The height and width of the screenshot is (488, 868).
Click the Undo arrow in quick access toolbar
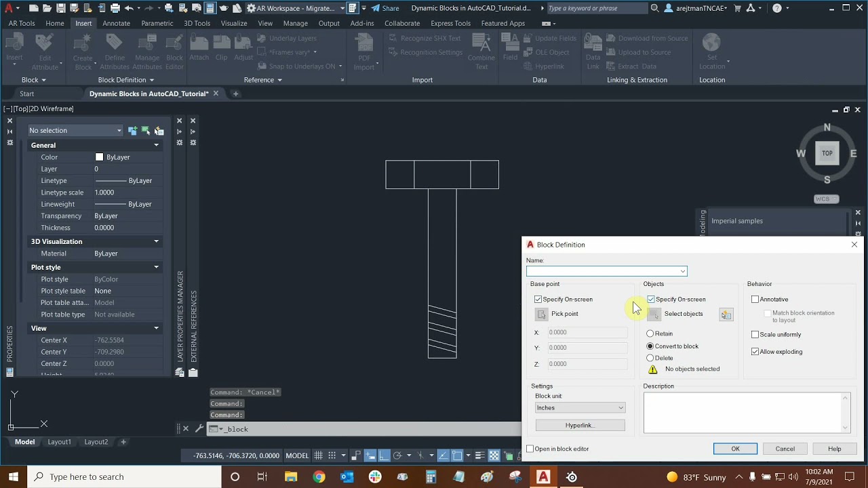coord(129,8)
